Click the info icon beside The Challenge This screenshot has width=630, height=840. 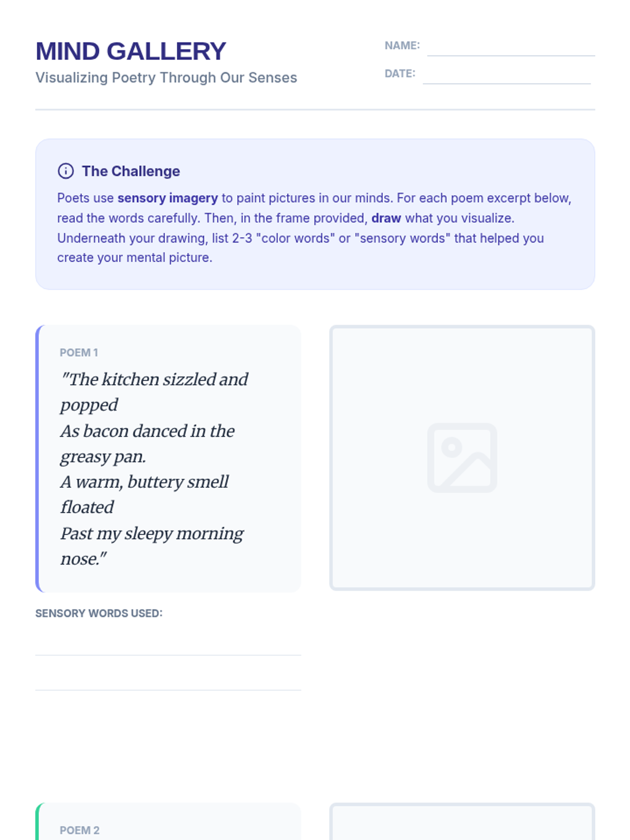(x=66, y=171)
